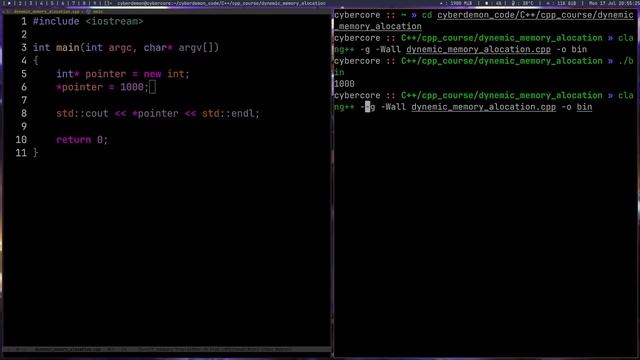Click '_memory_alocation' on terminal's second line
640x360 pixels.
378,27
